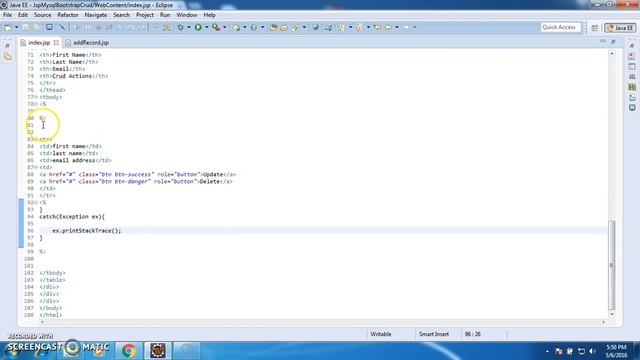Image resolution: width=640 pixels, height=360 pixels.
Task: Open the Source menu
Action: [x=42, y=15]
